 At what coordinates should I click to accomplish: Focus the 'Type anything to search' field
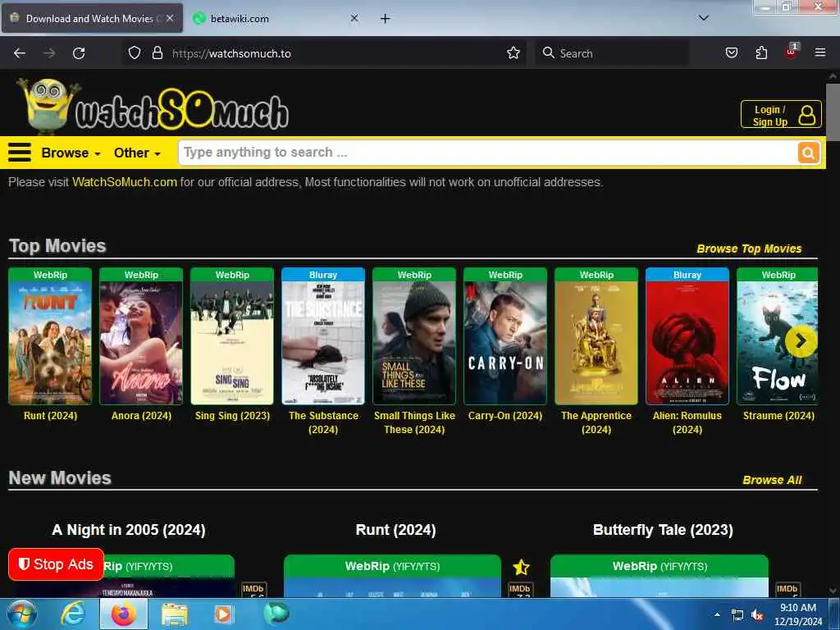[x=487, y=153]
